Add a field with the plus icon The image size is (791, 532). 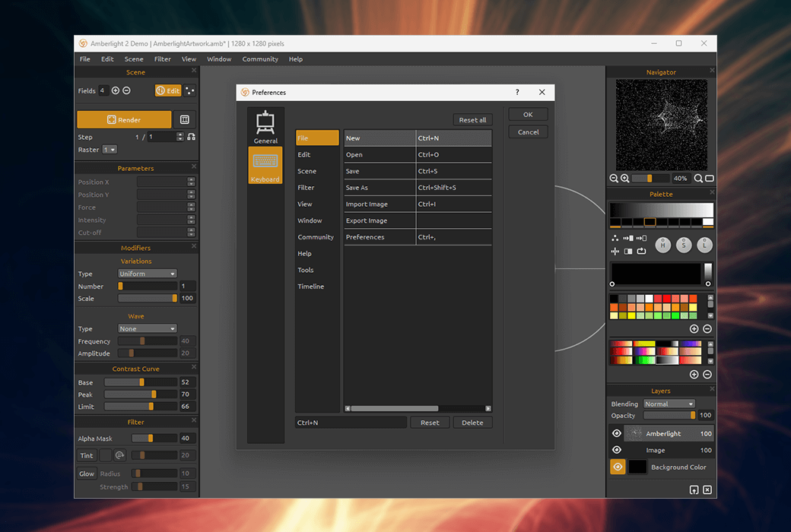116,90
